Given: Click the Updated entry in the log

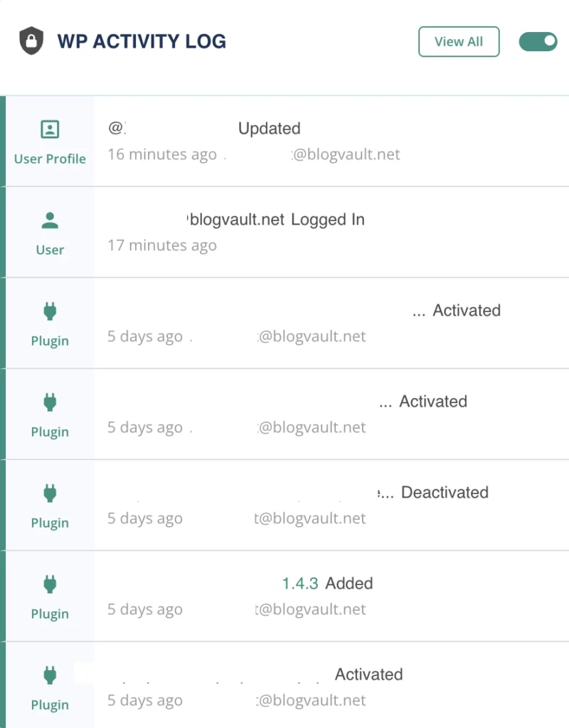Looking at the screenshot, I should click(270, 129).
